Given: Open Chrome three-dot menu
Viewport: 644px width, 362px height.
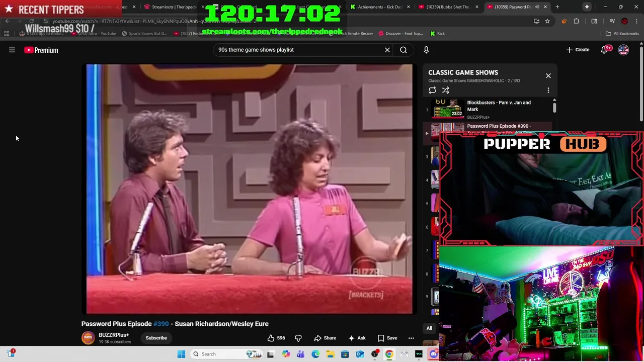Looking at the screenshot, I should 636,21.
